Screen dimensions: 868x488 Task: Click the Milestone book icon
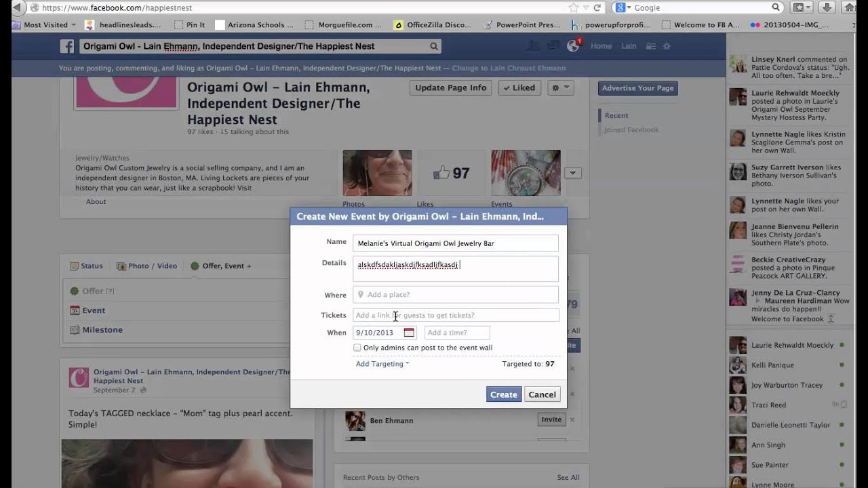75,330
